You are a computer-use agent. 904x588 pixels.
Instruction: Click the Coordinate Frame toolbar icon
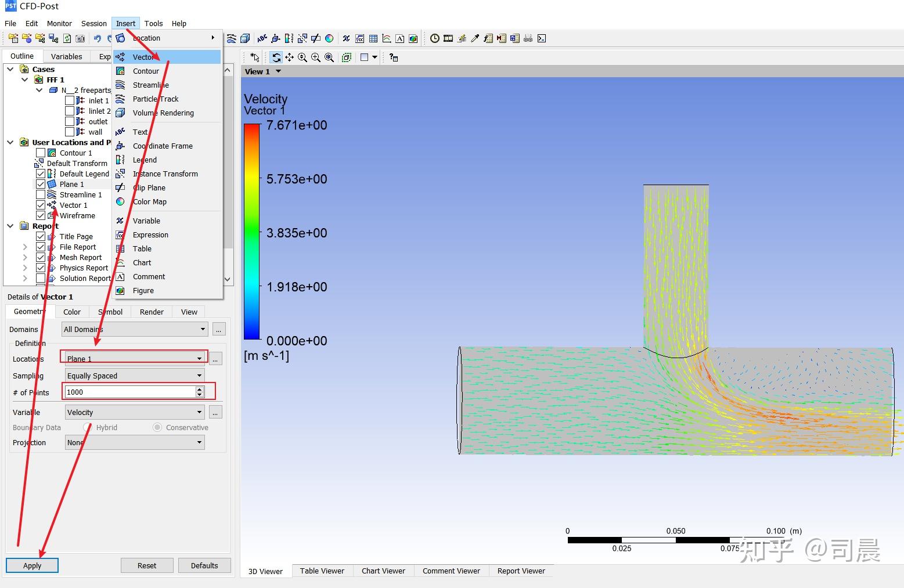tap(276, 39)
